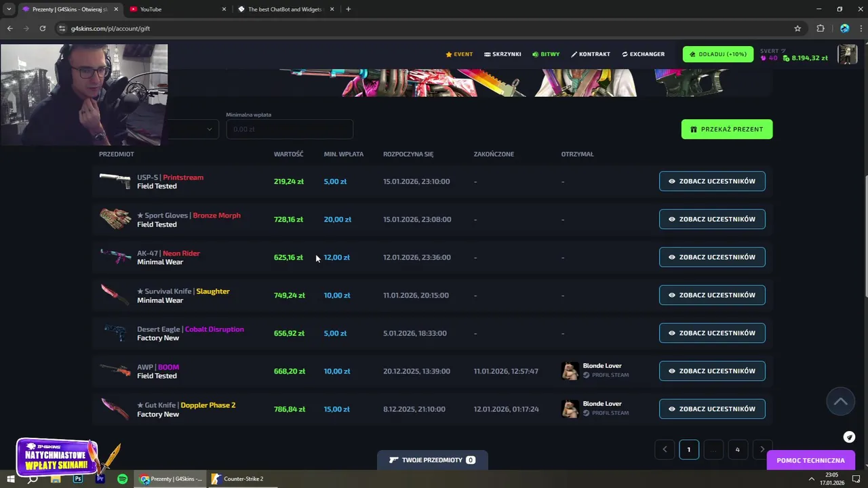
Task: Go to previous pagination page arrow
Action: tap(665, 449)
